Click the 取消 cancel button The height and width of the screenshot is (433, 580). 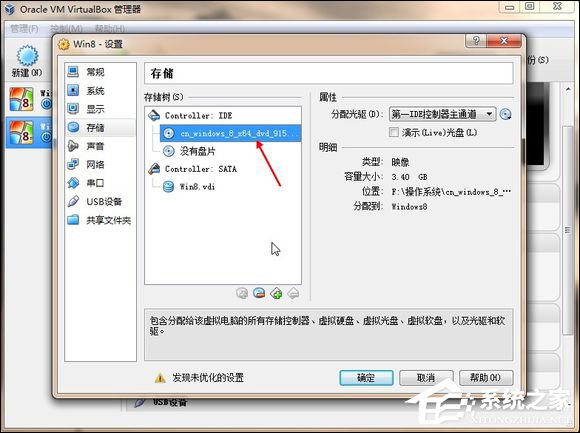(x=426, y=378)
